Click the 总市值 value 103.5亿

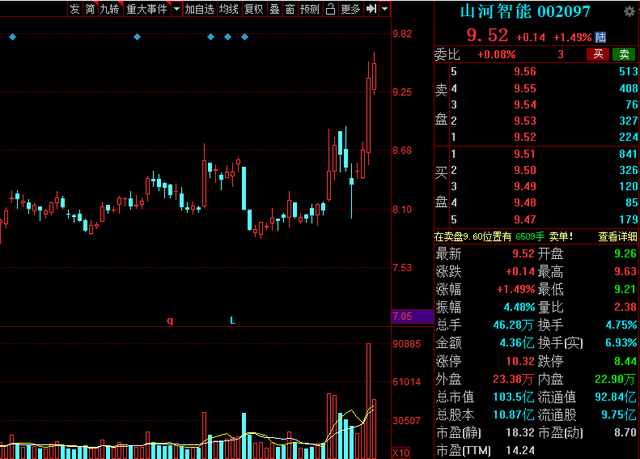click(x=513, y=397)
